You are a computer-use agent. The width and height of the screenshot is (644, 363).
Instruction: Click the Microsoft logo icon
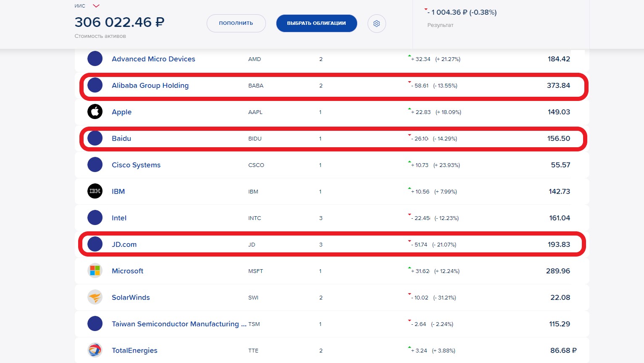pos(95,271)
